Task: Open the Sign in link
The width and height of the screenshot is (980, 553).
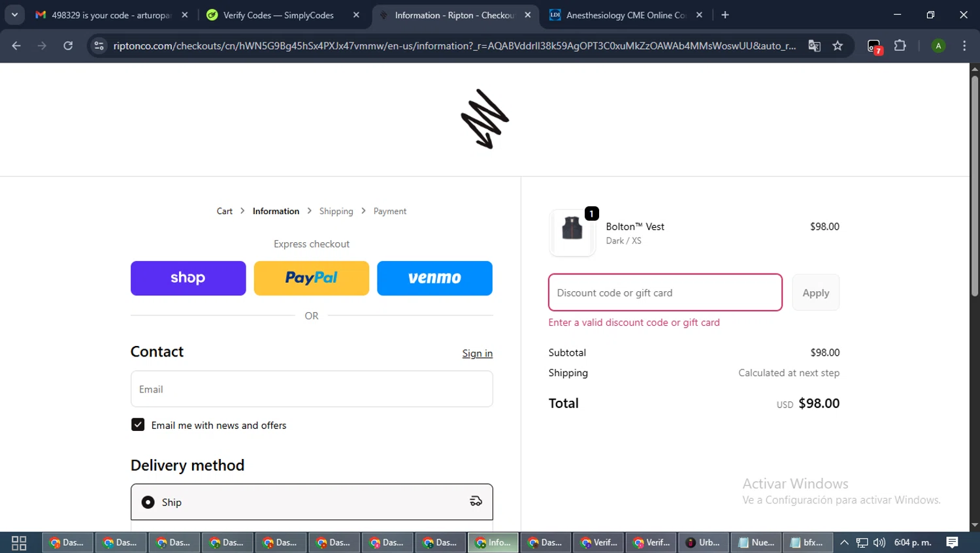Action: pyautogui.click(x=478, y=353)
